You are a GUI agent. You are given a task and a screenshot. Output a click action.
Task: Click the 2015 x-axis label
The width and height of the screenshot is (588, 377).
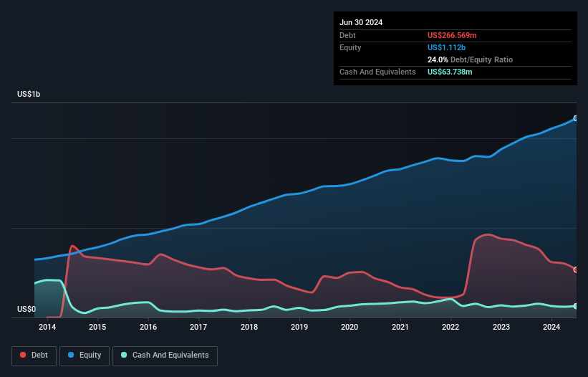[x=97, y=327]
